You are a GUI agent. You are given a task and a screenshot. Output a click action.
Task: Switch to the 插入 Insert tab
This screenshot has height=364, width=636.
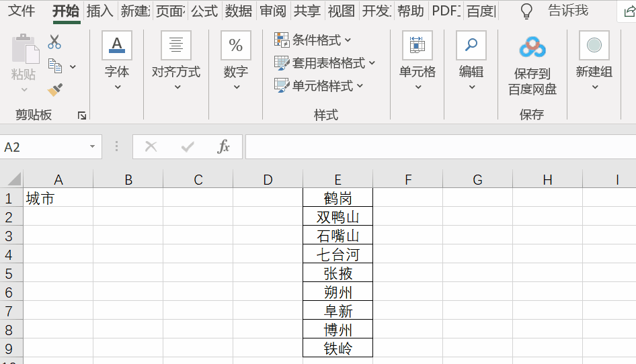100,11
